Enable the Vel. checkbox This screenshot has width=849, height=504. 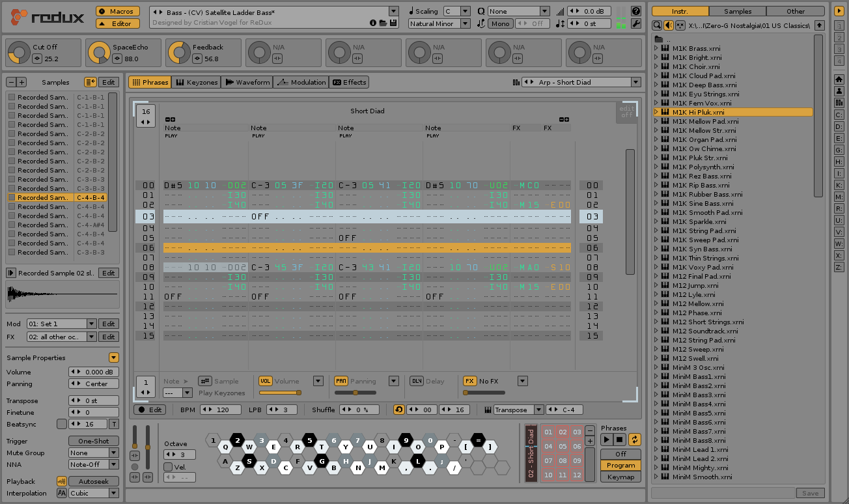[168, 467]
